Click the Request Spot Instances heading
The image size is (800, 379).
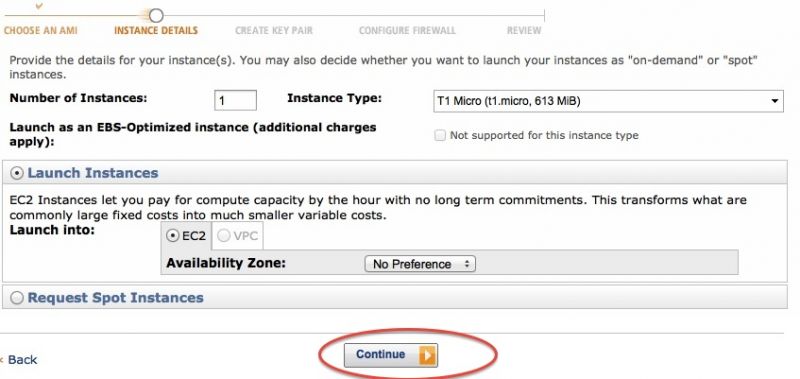tap(115, 298)
